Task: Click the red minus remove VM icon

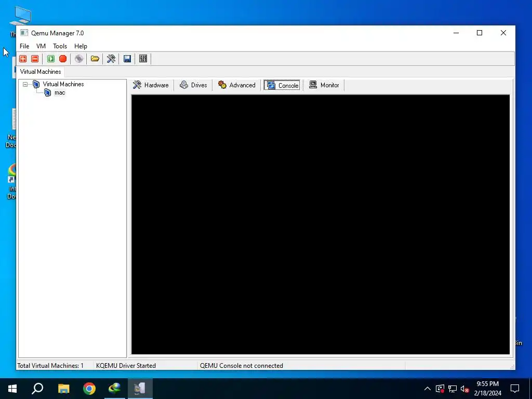Action: point(35,59)
